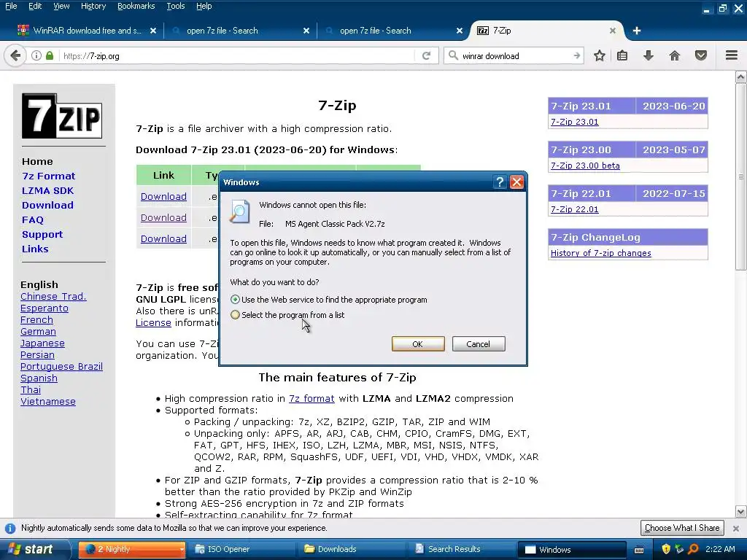Click the search go arrow
747x560 pixels.
[576, 55]
